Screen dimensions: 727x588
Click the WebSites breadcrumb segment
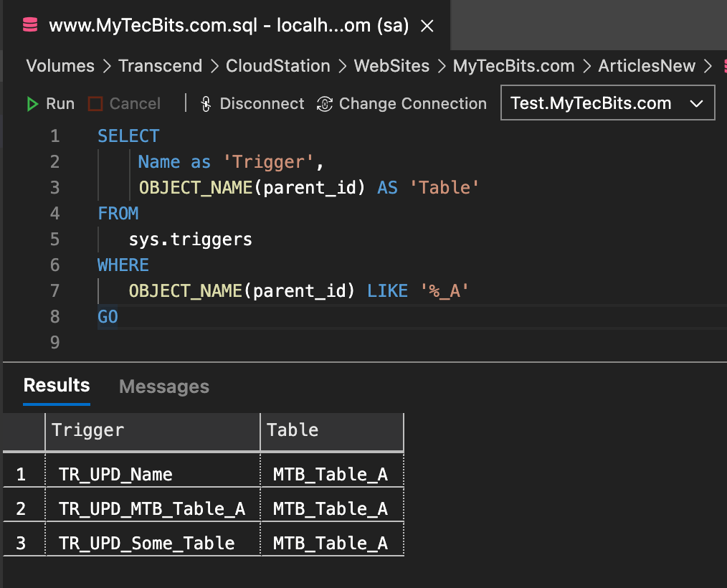coord(391,66)
